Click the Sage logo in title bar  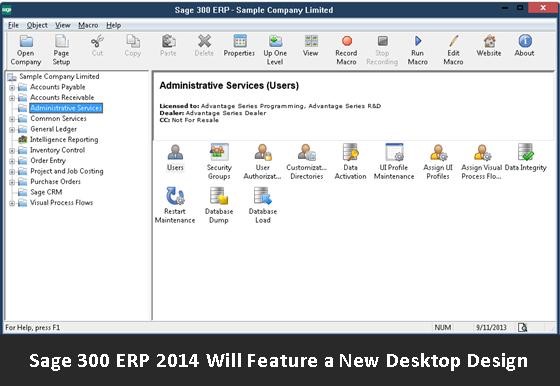point(6,10)
